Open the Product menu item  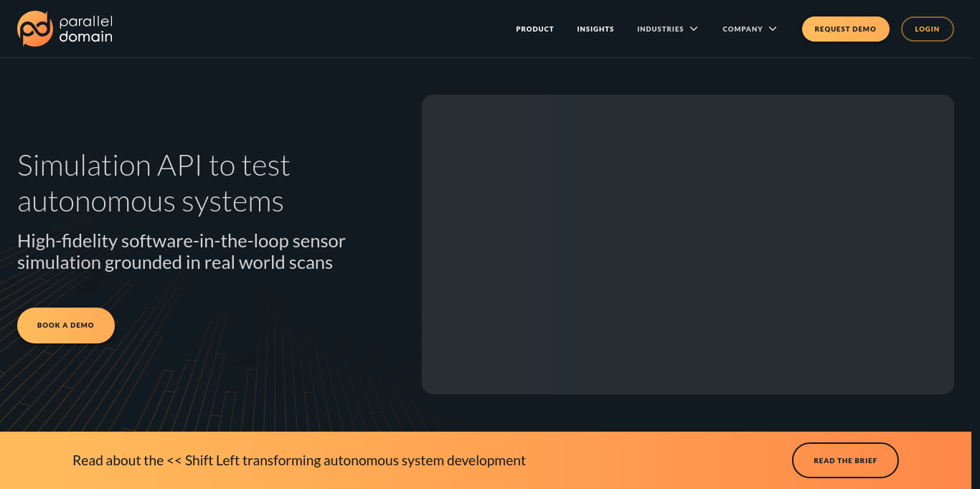(x=534, y=29)
